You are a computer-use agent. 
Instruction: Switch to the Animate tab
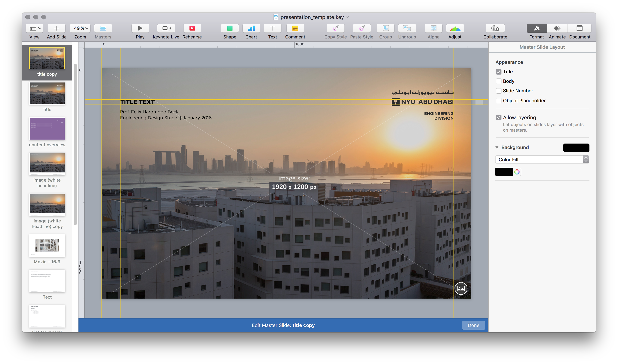tap(557, 28)
